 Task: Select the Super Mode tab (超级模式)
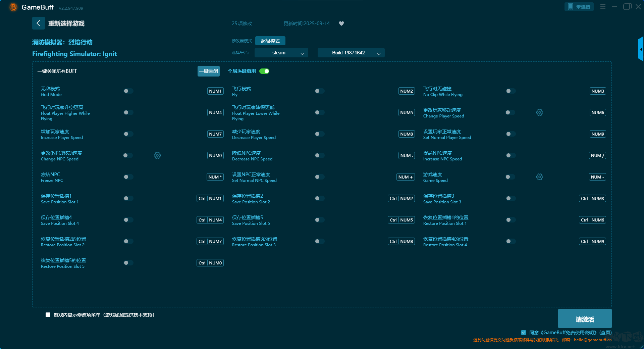[x=270, y=41]
